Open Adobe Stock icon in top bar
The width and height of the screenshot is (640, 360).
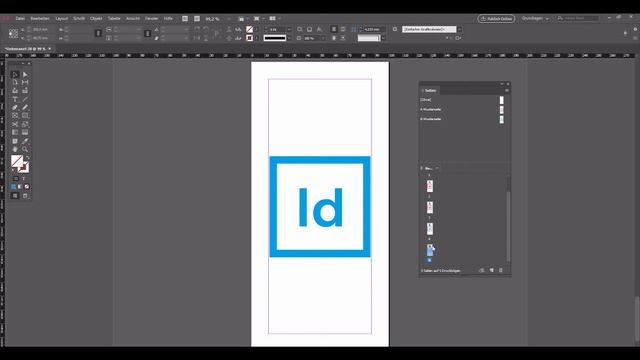click(x=197, y=18)
